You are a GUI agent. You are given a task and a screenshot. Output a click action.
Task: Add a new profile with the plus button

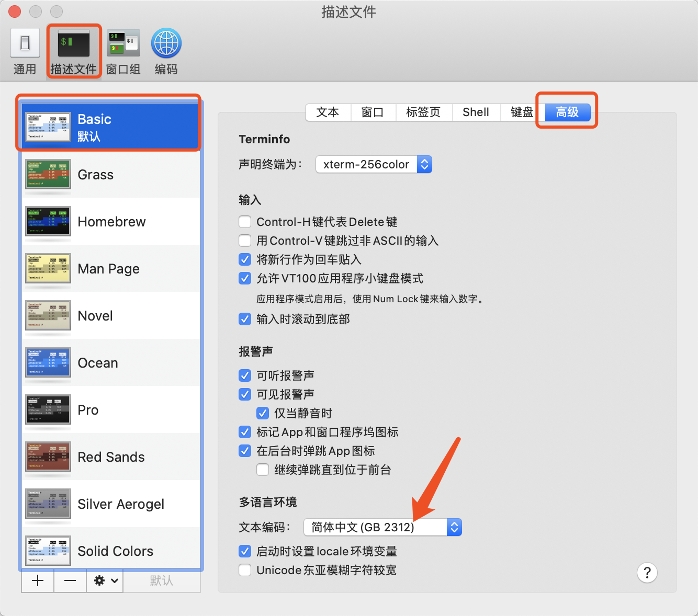coord(37,580)
